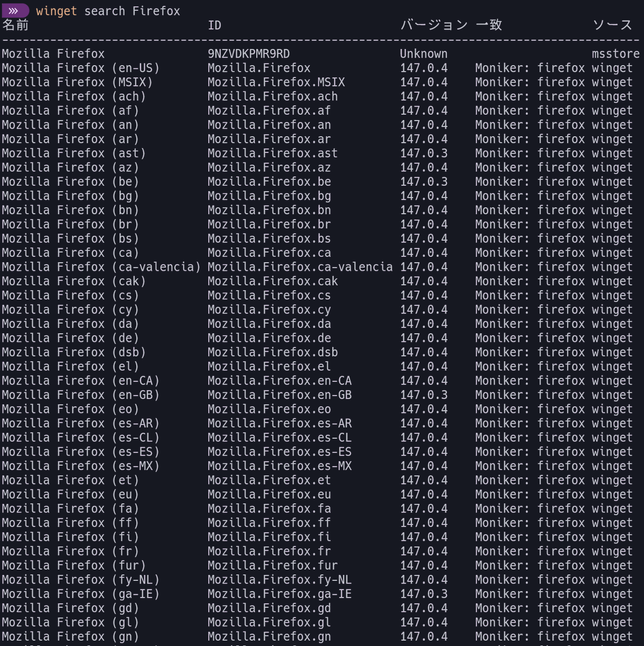Viewport: 644px width, 646px height.
Task: Click ID 'Mozilla.Firefox.eo'
Action: tap(269, 409)
